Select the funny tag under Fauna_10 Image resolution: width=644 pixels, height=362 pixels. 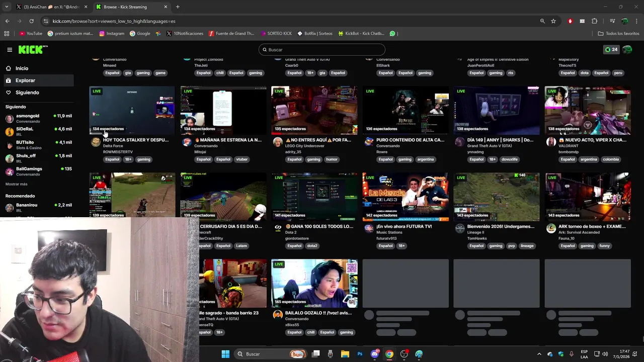tap(604, 246)
